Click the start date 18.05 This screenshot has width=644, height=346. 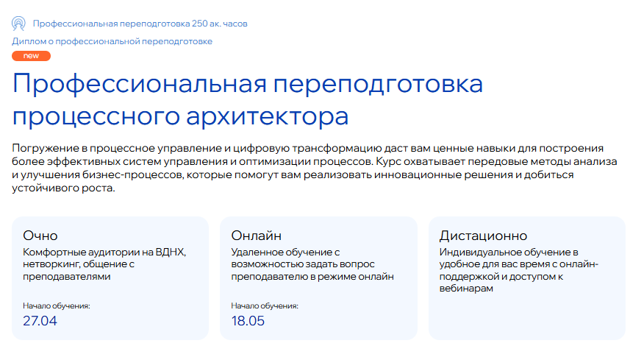[248, 320]
